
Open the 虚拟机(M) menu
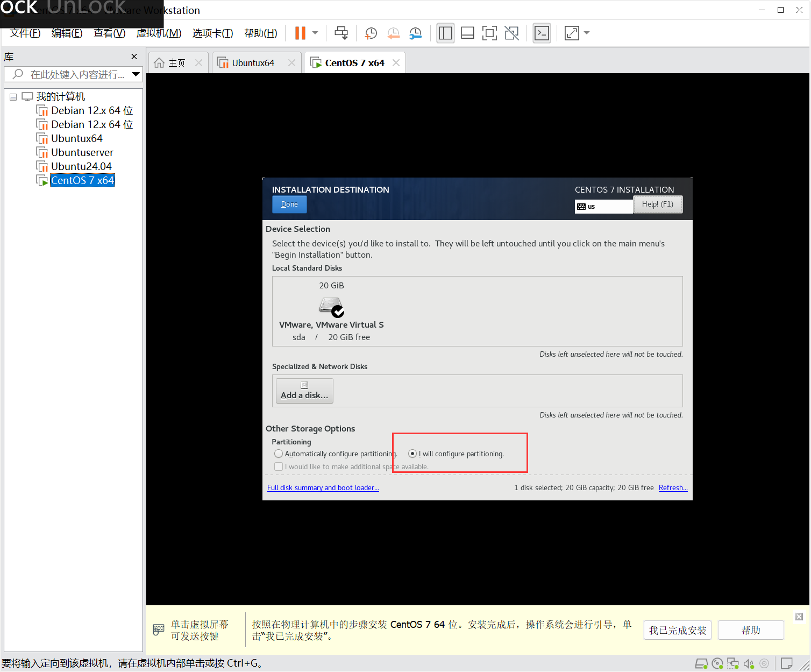point(159,33)
